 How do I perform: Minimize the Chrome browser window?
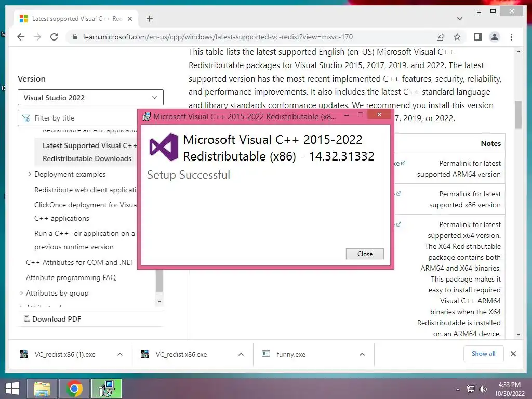coord(478,12)
